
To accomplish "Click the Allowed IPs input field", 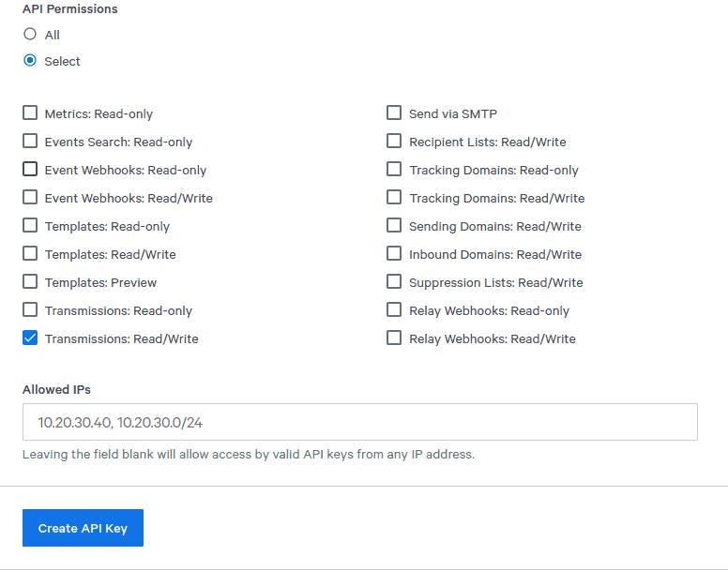I will coord(360,422).
